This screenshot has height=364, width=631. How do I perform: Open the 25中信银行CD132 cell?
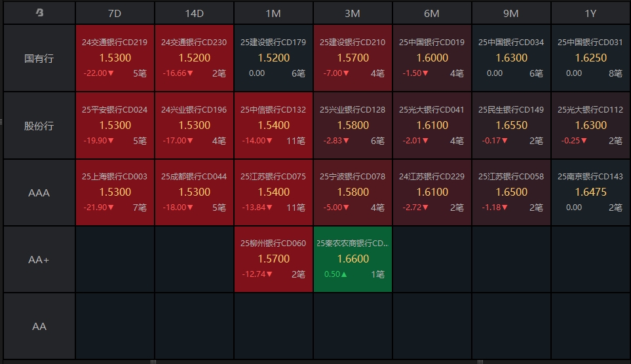(273, 125)
